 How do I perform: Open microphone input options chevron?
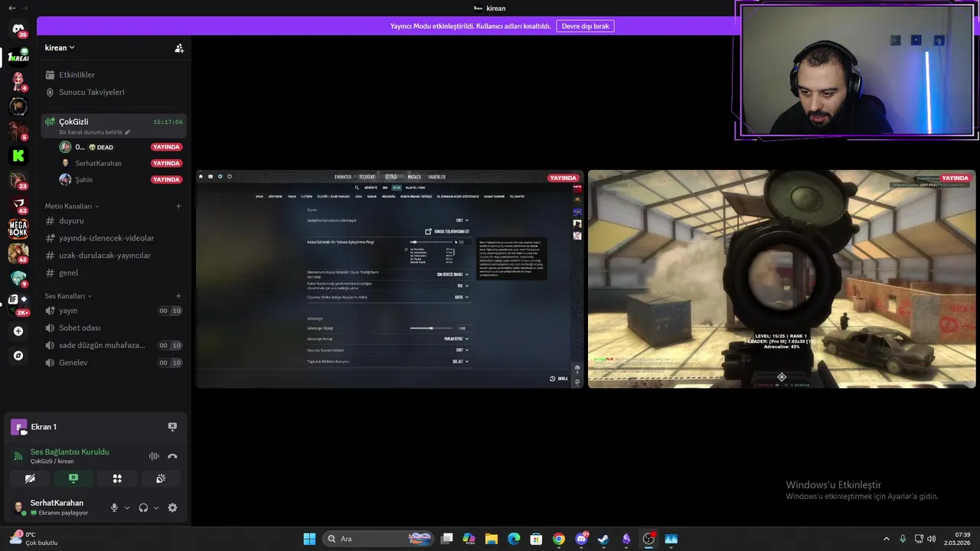tap(127, 507)
